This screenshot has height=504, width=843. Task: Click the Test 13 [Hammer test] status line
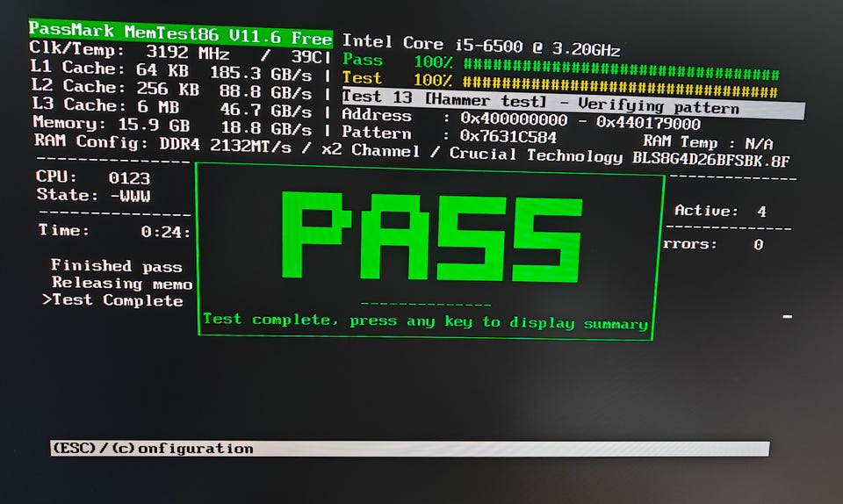coord(573,103)
